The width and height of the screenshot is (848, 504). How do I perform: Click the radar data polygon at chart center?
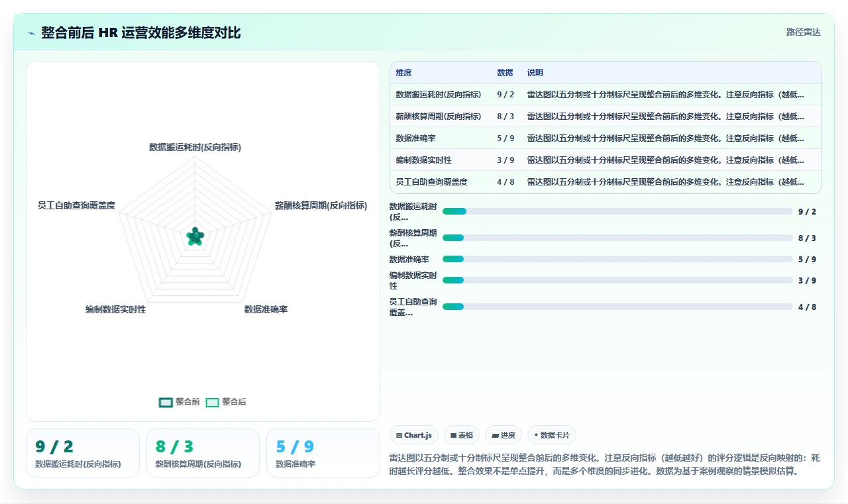[195, 236]
